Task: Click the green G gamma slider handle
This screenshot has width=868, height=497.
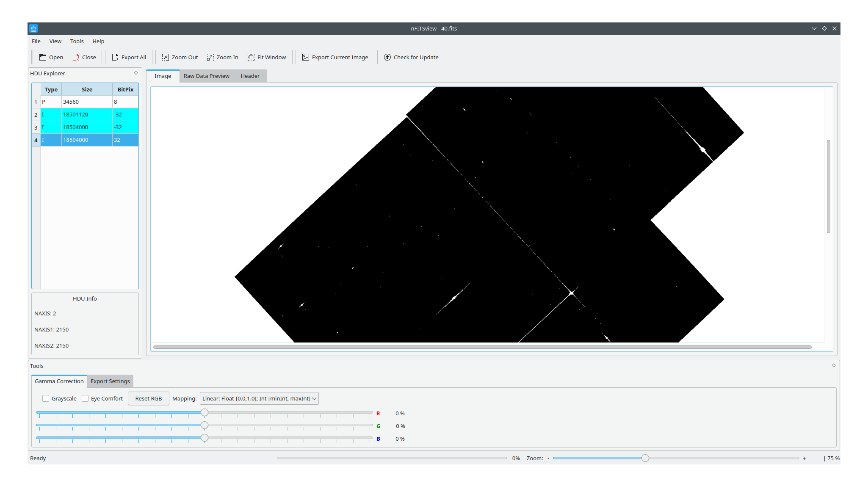Action: pos(205,425)
